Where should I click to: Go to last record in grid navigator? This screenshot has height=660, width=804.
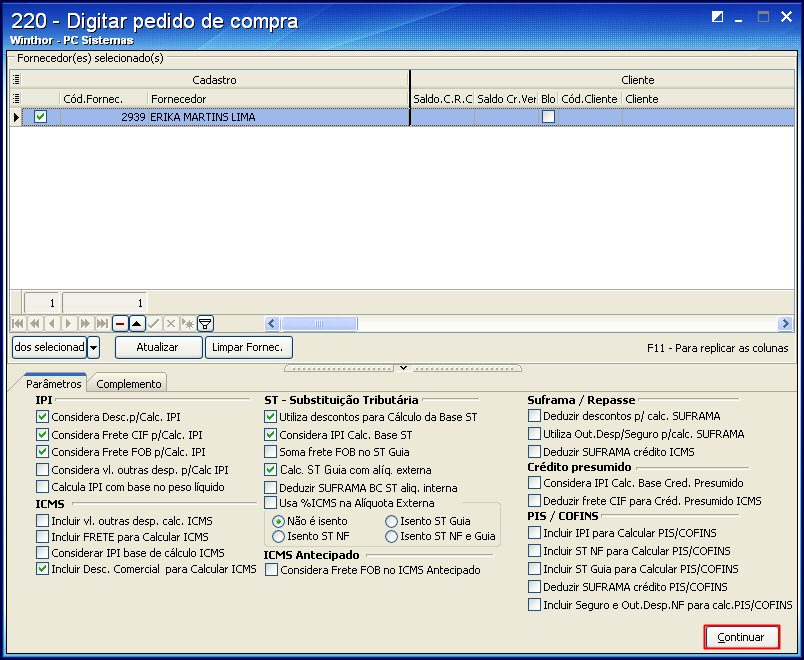click(x=103, y=324)
